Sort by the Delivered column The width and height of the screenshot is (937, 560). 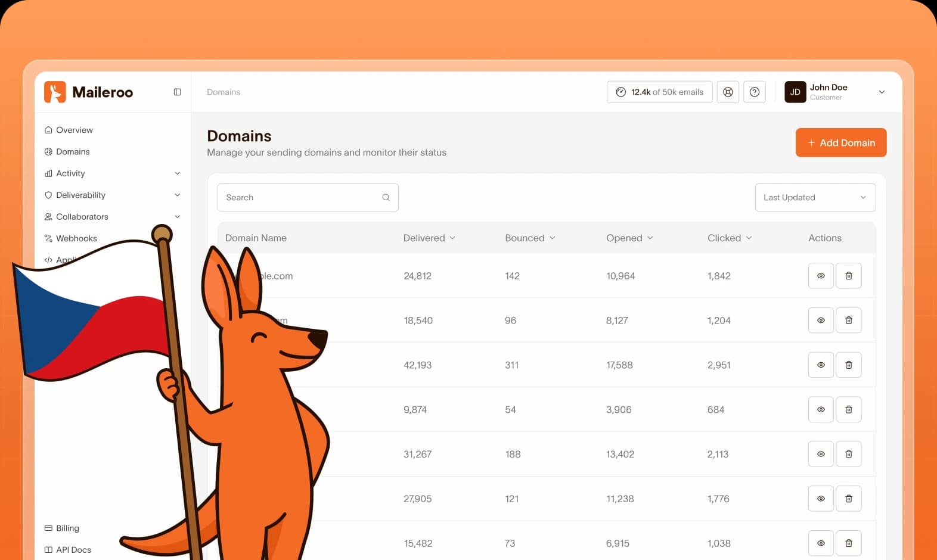coord(429,238)
